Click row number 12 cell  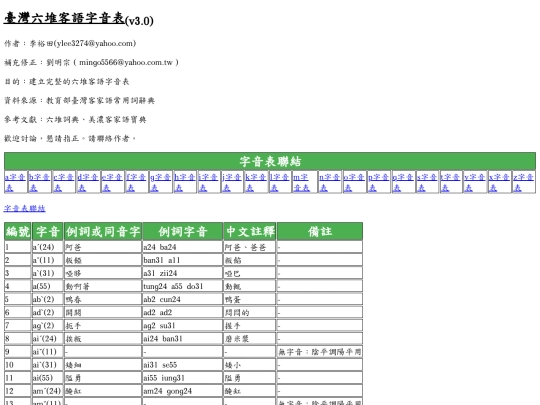coord(18,391)
